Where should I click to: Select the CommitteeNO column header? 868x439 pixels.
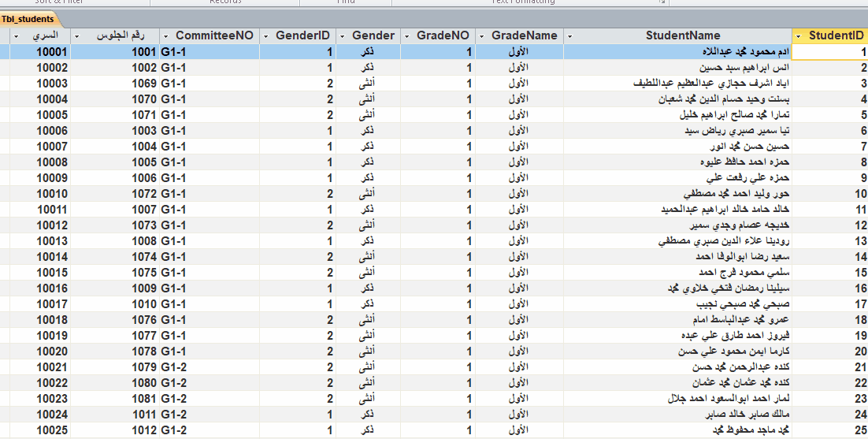[214, 35]
